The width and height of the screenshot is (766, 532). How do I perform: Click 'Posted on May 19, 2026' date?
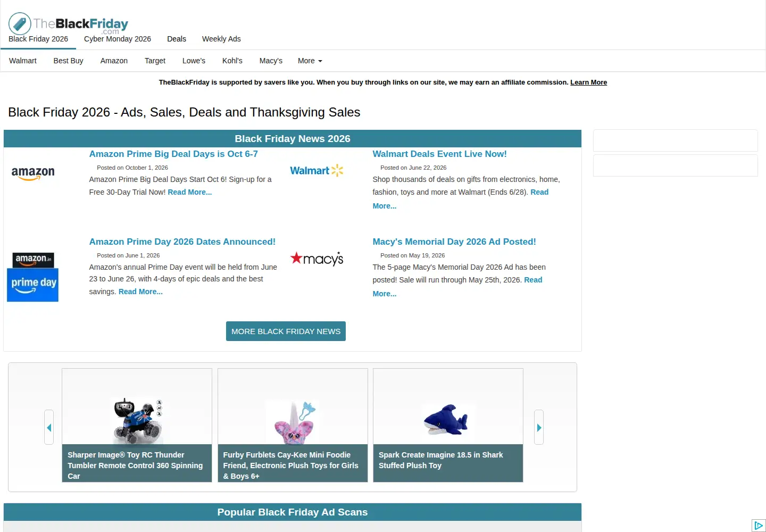412,255
